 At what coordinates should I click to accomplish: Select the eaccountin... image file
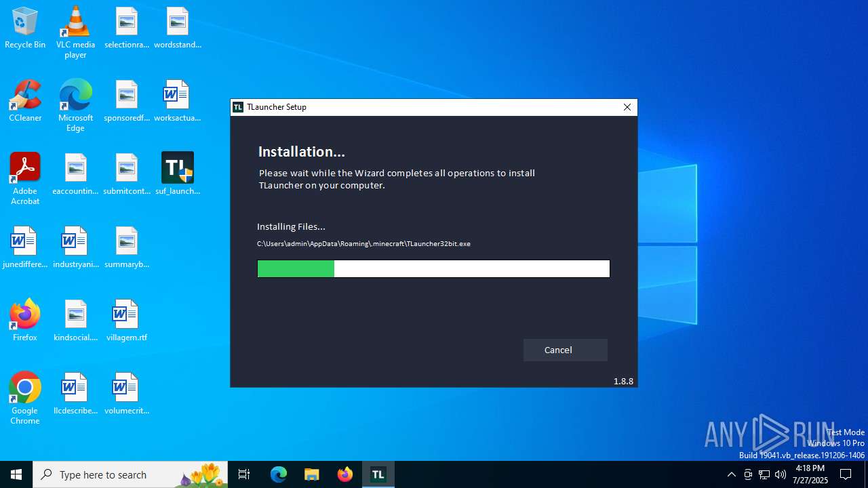pos(75,175)
